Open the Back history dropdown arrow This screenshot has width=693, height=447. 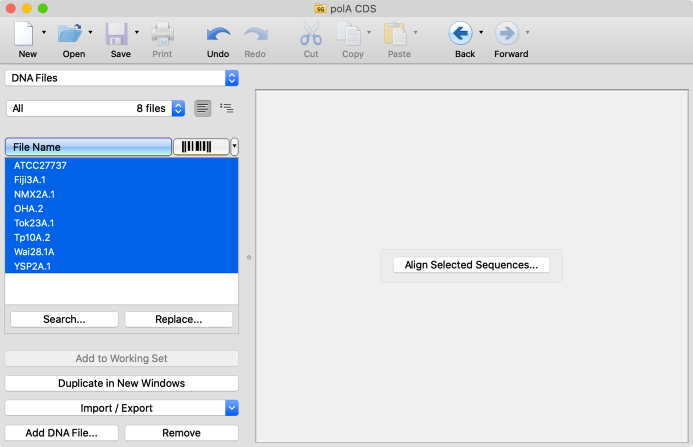(x=481, y=32)
